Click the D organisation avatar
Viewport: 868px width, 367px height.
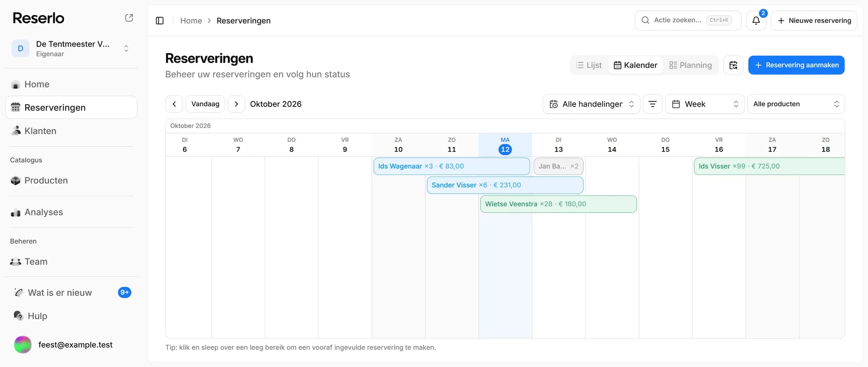pyautogui.click(x=21, y=48)
